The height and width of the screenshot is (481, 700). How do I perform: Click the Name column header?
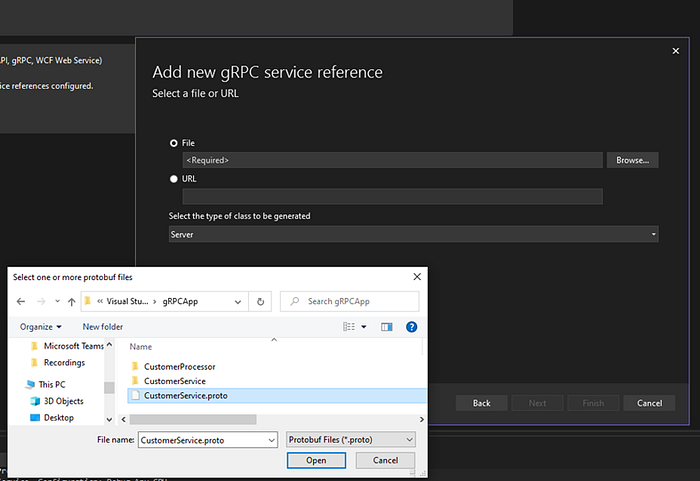[141, 347]
